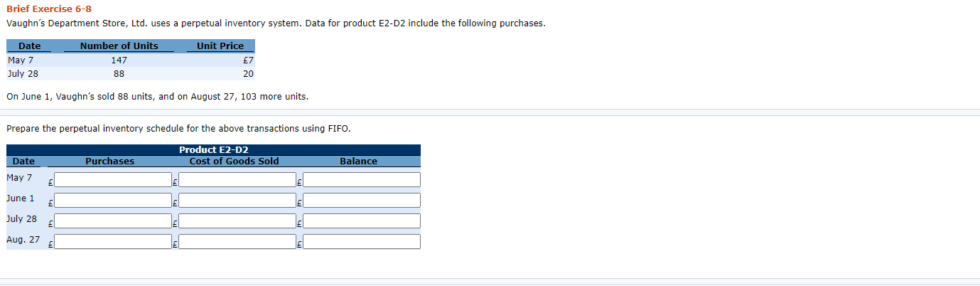This screenshot has height=286, width=980.
Task: Select the July 28 row in purchases table
Action: [x=130, y=73]
